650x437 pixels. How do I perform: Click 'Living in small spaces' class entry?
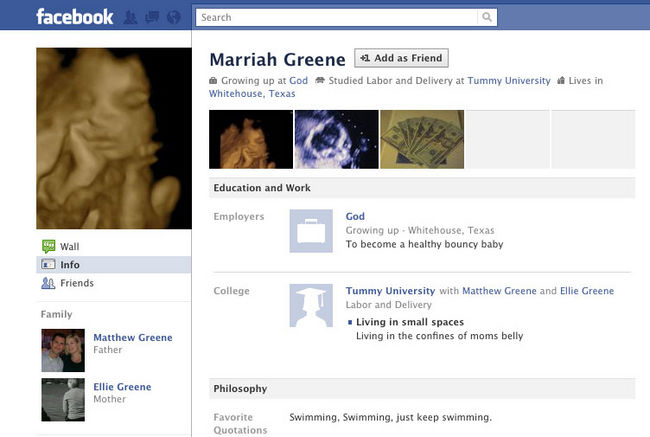click(410, 322)
